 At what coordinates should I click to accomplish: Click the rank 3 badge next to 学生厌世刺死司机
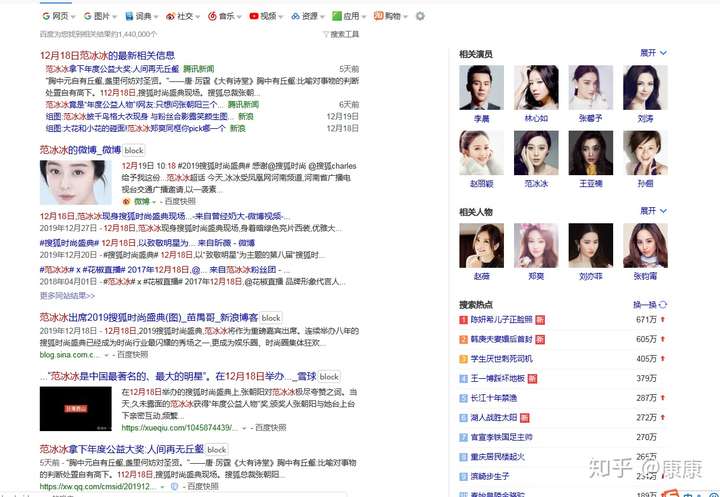point(463,359)
